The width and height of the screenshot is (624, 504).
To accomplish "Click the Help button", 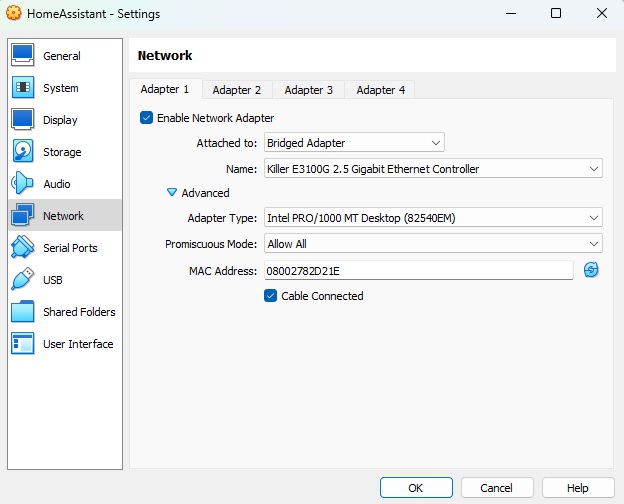I will 578,488.
